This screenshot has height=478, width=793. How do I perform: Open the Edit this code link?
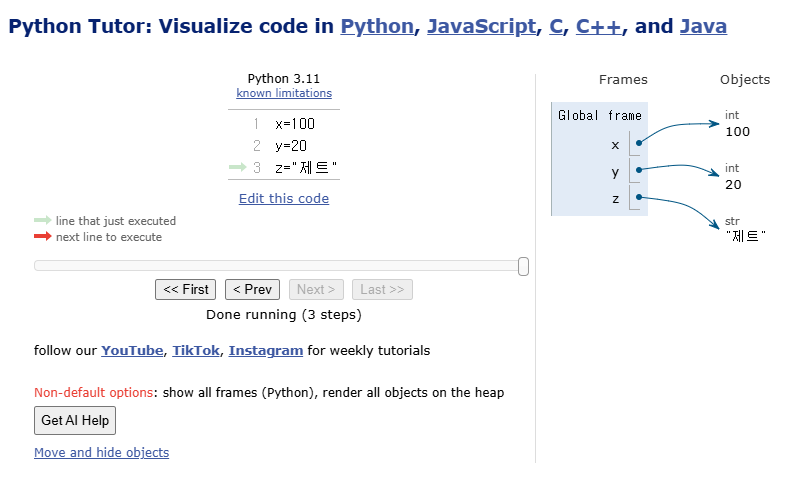tap(284, 198)
